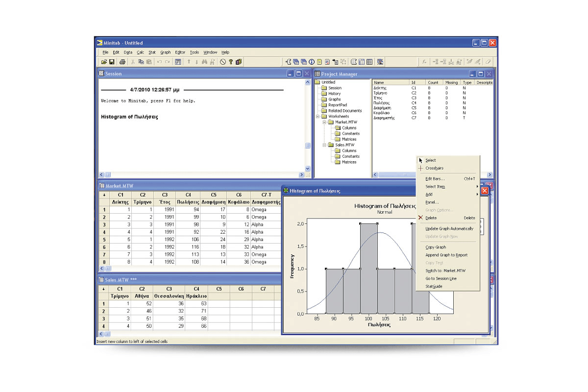Click the blue Info icon in toolbar
The width and height of the screenshot is (588, 392).
pos(312,62)
